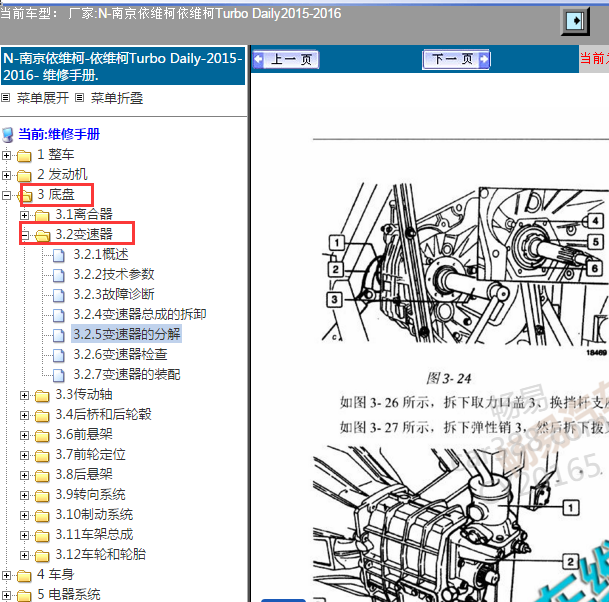
Task: Click document icon of 3.2.2技术参数
Action: click(x=59, y=275)
